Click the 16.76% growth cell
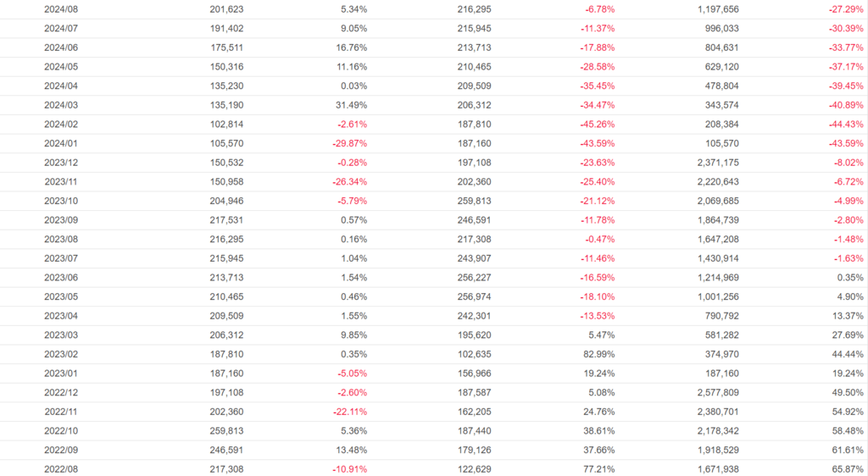Screen dimensions: 868x476 point(351,47)
